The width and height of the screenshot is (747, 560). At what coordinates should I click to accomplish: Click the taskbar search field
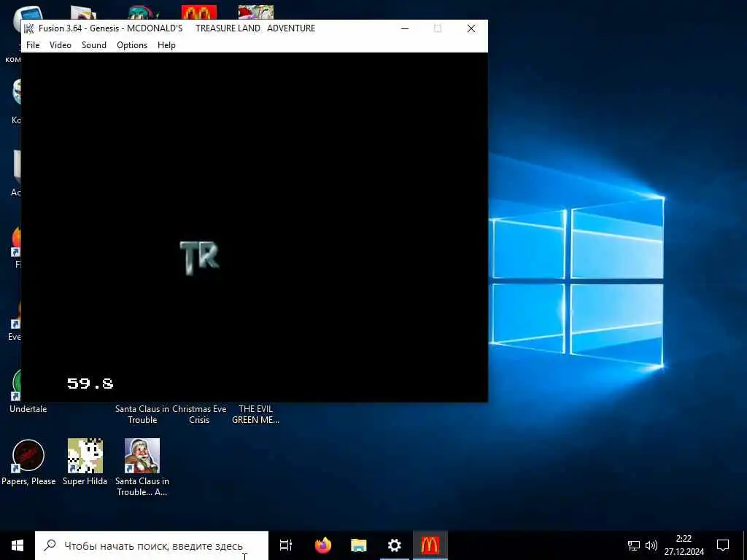click(152, 545)
